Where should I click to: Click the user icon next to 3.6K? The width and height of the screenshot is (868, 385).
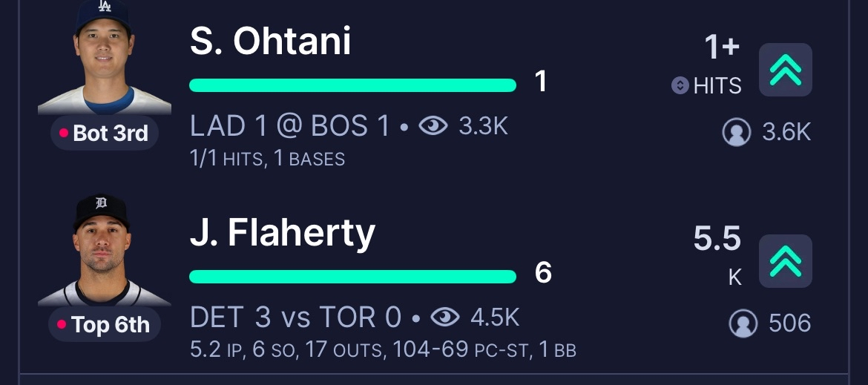pos(737,132)
